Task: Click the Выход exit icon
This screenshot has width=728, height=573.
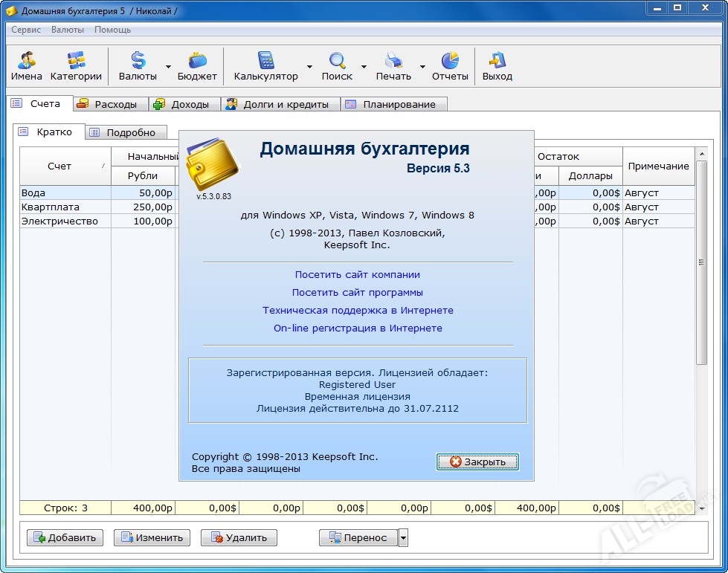Action: point(497,61)
